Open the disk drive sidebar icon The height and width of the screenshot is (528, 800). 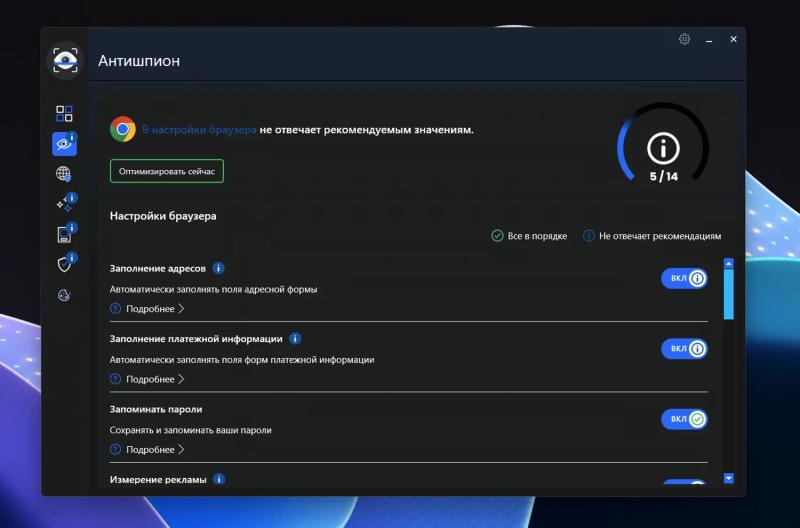[x=64, y=234]
